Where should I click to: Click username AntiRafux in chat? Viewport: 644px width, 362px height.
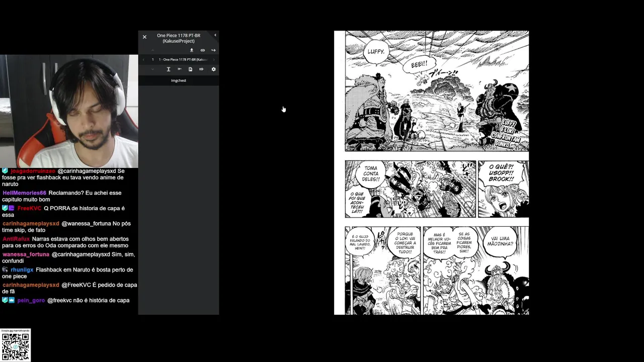click(x=16, y=239)
